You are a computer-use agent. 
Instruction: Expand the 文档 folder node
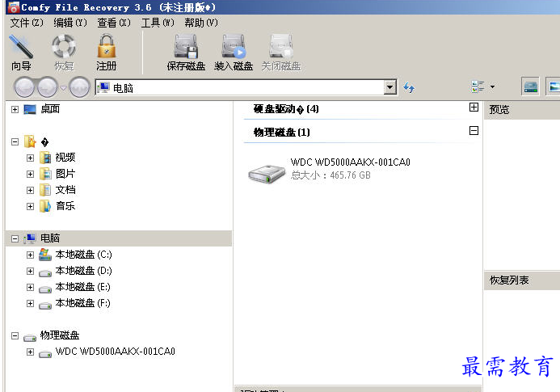(x=30, y=190)
